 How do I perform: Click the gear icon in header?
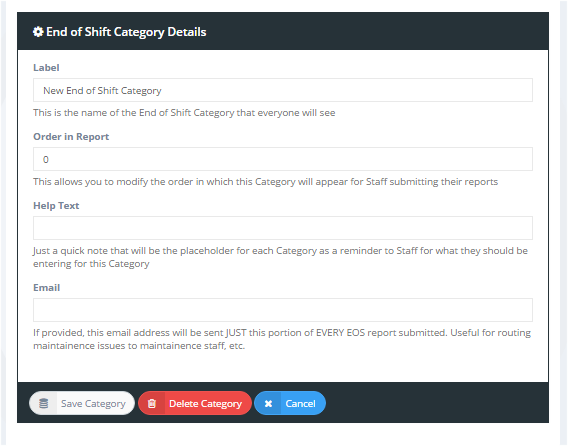click(38, 32)
